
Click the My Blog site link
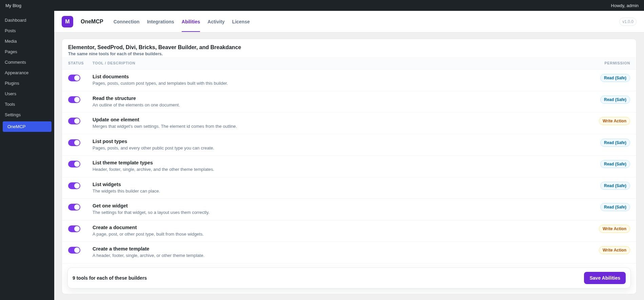(13, 5)
